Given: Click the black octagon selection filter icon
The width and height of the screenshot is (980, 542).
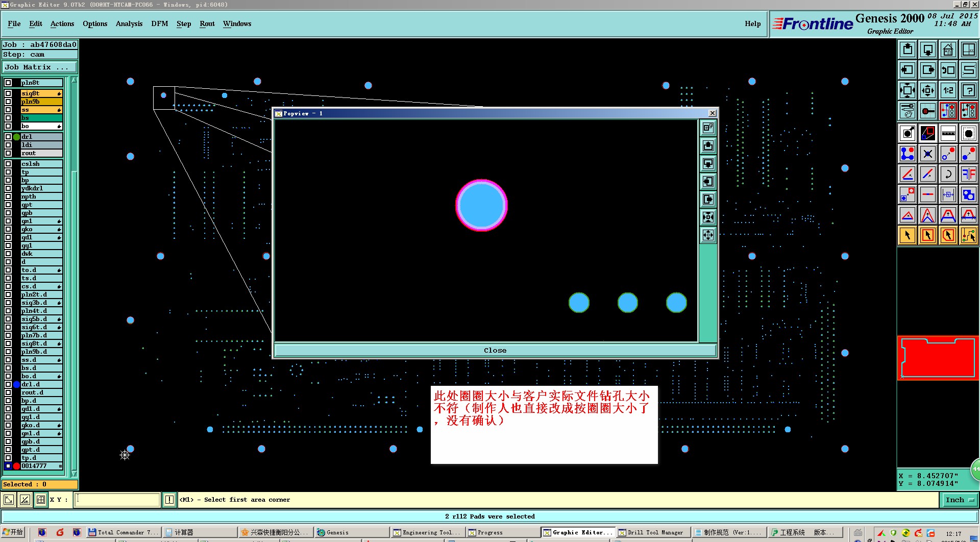Looking at the screenshot, I should click(968, 134).
